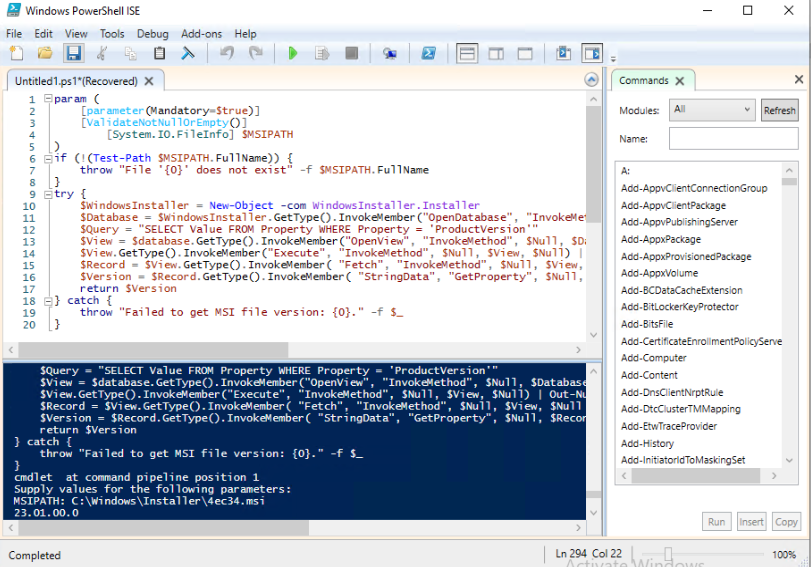Screen dimensions: 812x568
Task: Close the Commands add-on panel
Action: pos(799,79)
